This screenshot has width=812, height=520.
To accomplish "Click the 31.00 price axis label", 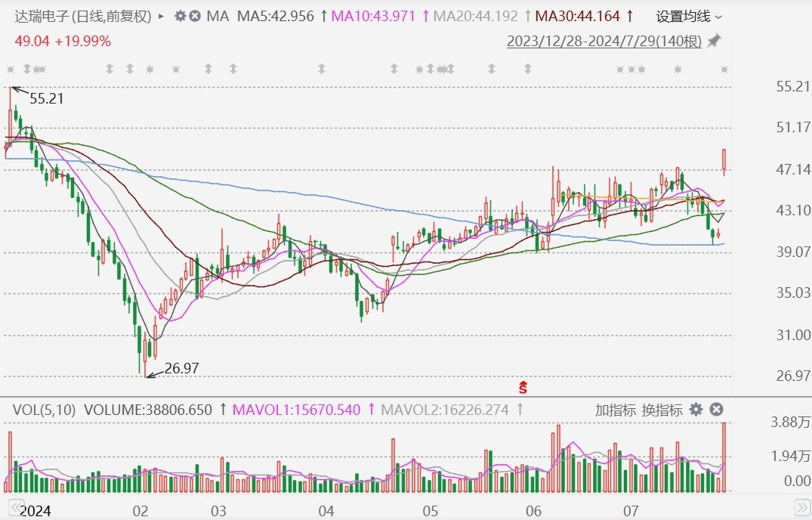I will point(793,335).
